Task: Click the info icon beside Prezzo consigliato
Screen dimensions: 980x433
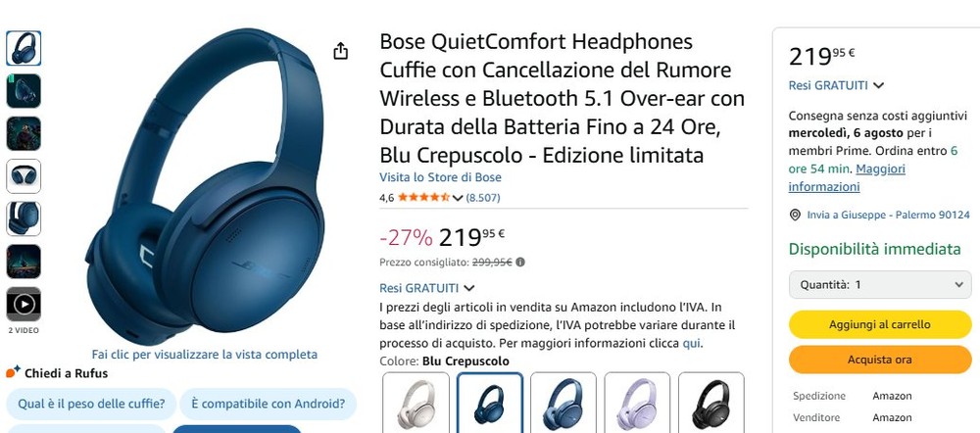Action: pyautogui.click(x=520, y=263)
